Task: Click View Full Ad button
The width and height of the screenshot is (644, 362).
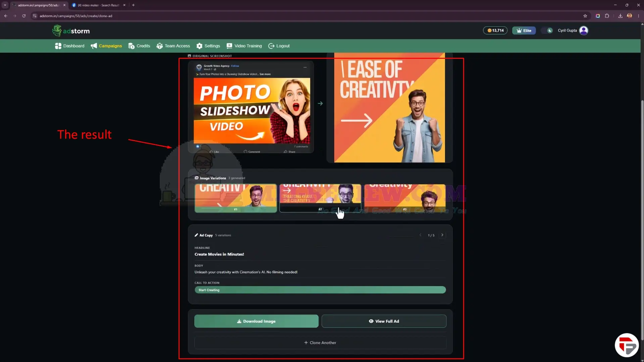Action: tap(384, 321)
